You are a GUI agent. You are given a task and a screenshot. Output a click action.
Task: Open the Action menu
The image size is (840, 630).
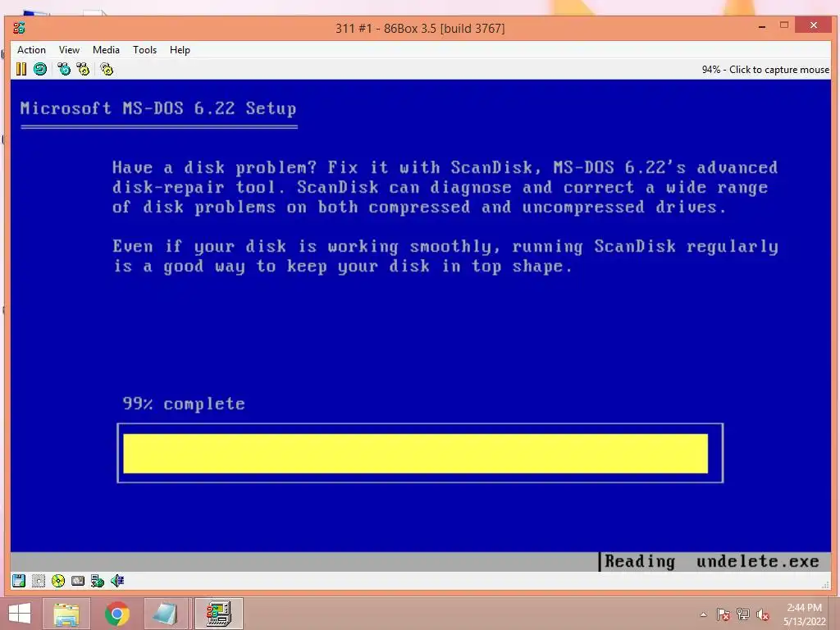point(31,50)
